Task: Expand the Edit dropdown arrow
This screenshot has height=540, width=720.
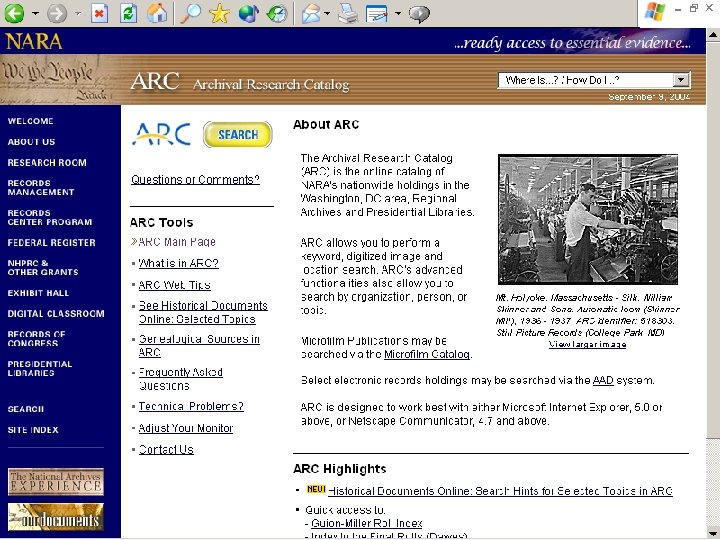Action: 398,13
